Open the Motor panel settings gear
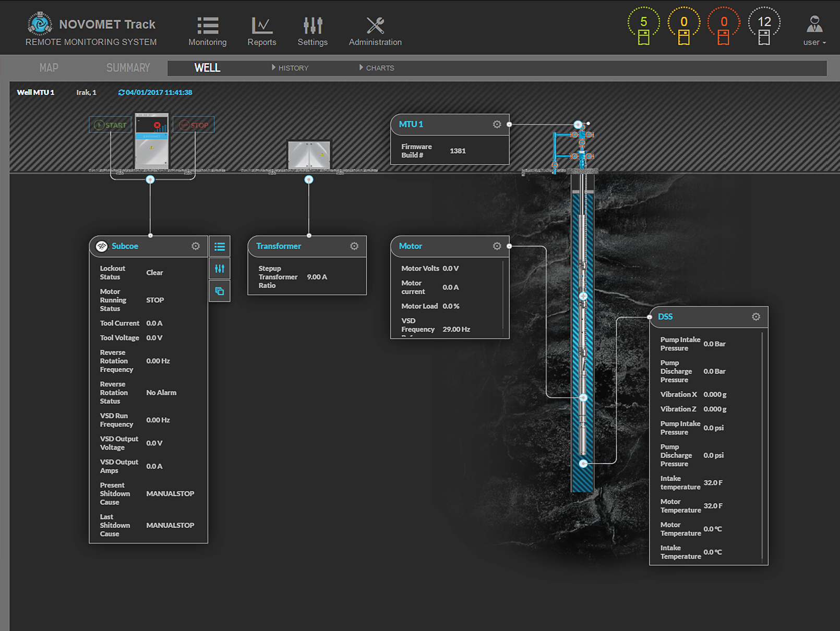Screen dimensions: 840x631 (x=497, y=246)
